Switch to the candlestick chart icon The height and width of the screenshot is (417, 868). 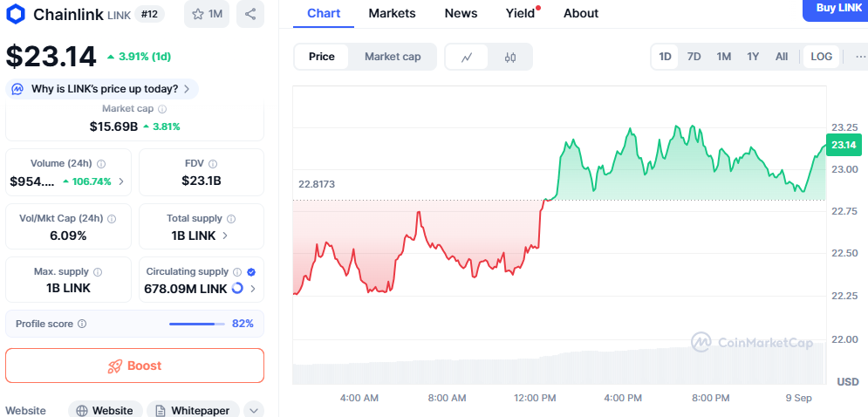click(510, 57)
